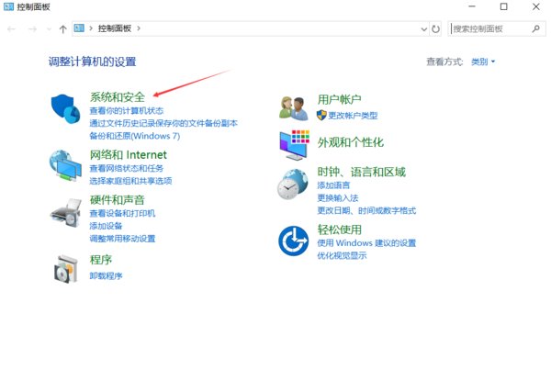Refresh the address bar

click(435, 28)
